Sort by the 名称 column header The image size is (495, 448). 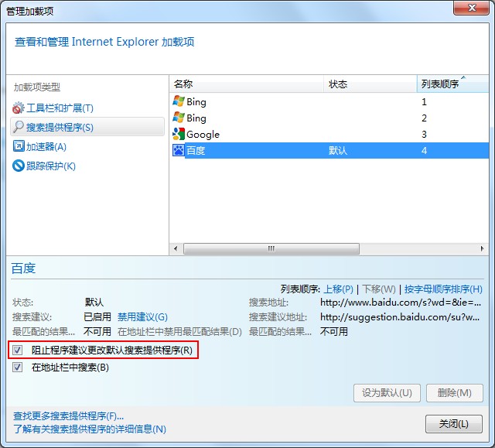click(x=247, y=84)
